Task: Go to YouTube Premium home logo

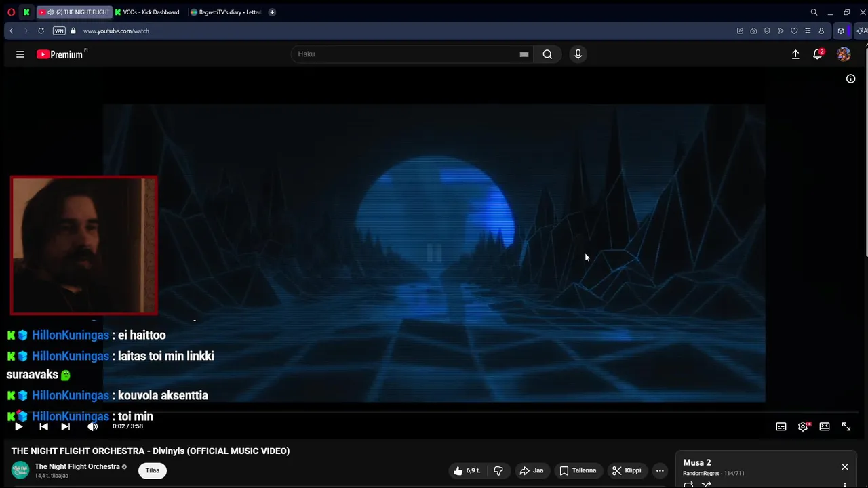Action: click(60, 54)
